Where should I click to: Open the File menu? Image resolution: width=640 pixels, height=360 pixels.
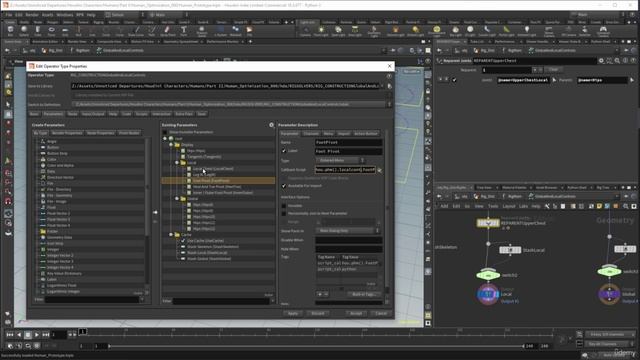[9, 15]
